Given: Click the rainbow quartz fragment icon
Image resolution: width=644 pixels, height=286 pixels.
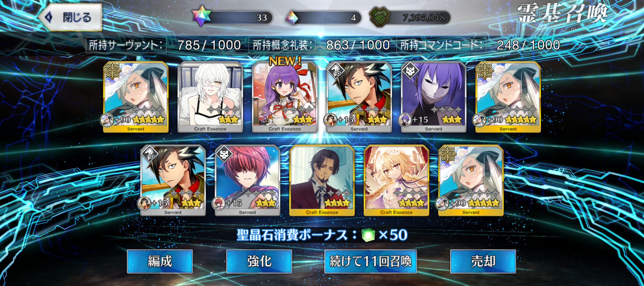Looking at the screenshot, I should (291, 17).
